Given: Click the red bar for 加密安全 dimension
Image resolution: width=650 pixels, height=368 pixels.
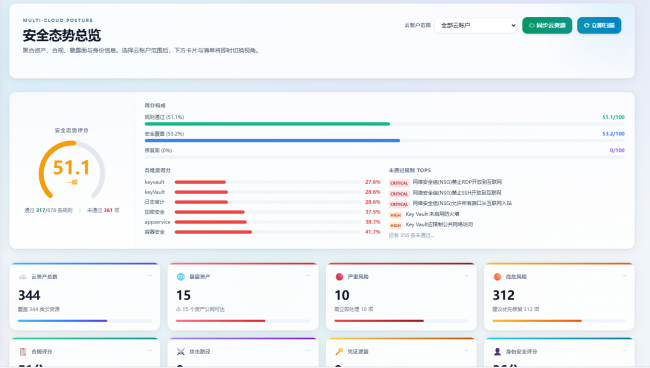Looking at the screenshot, I should [209, 212].
